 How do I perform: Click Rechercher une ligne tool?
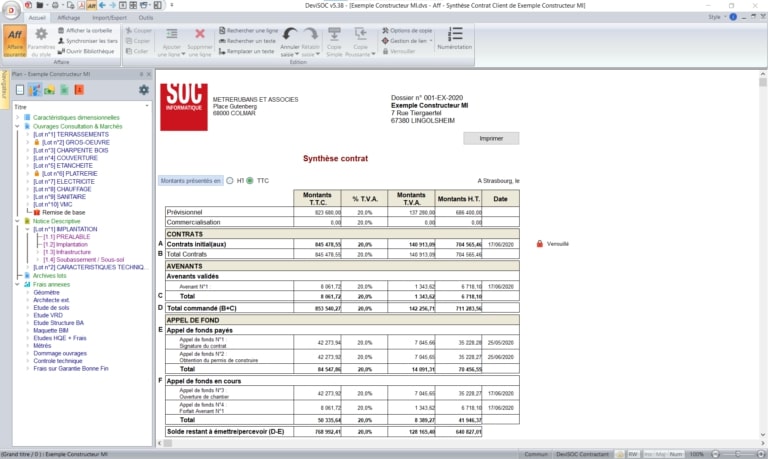pos(248,30)
